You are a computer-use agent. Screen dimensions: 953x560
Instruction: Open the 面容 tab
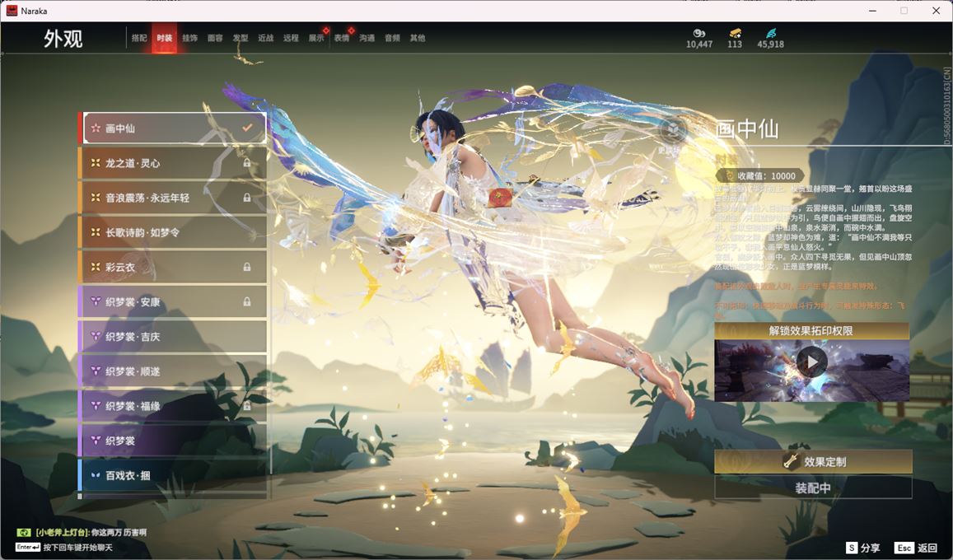(x=215, y=38)
